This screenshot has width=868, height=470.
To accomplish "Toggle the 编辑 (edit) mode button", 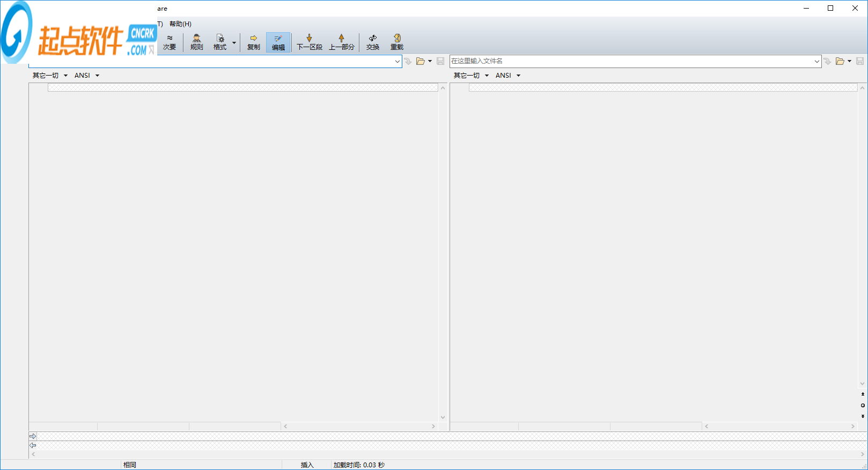I will (x=278, y=42).
